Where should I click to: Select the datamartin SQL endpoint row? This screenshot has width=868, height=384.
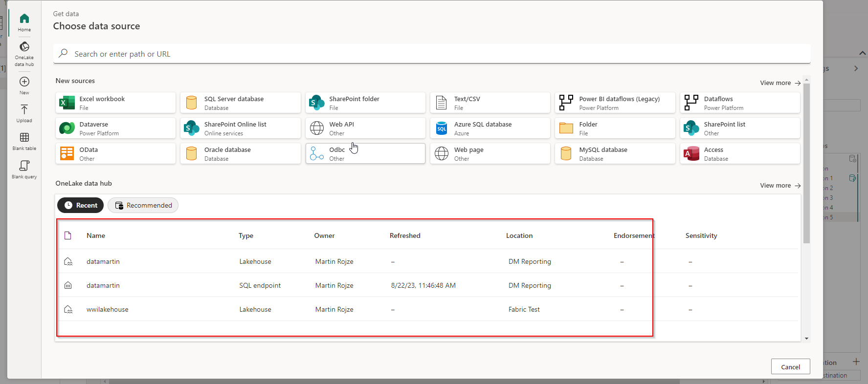pos(427,285)
